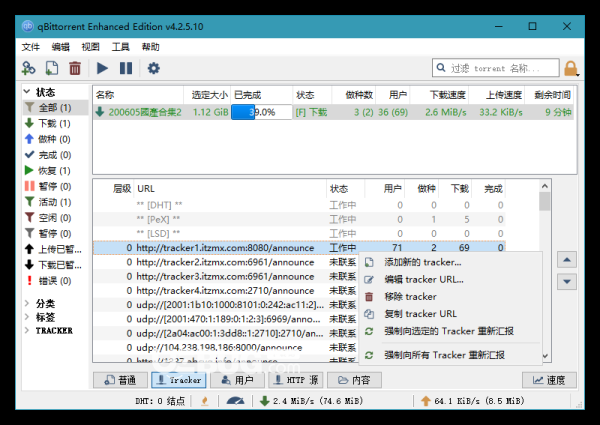600x425 pixels.
Task: Select the 全部 (1) filter
Action: [55, 107]
